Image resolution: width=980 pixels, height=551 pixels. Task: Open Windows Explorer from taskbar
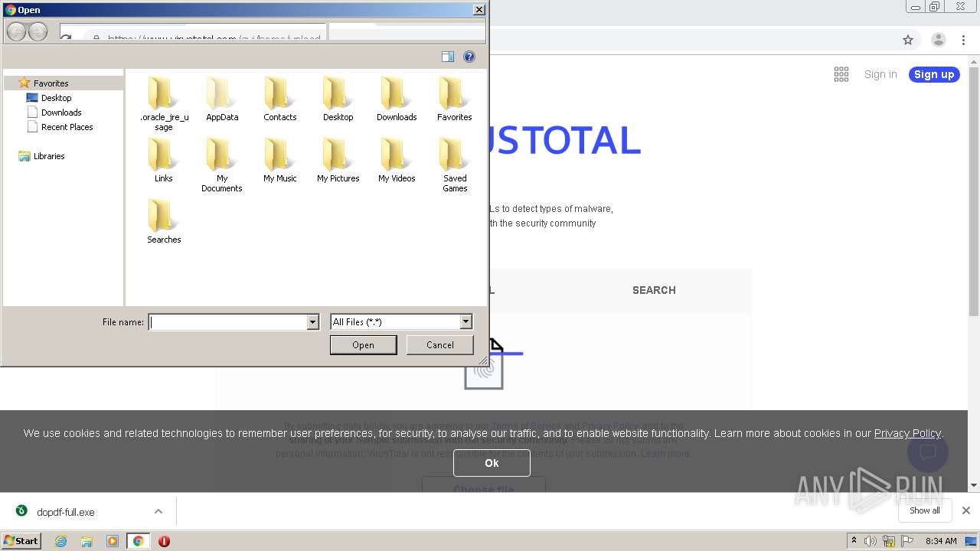[87, 541]
